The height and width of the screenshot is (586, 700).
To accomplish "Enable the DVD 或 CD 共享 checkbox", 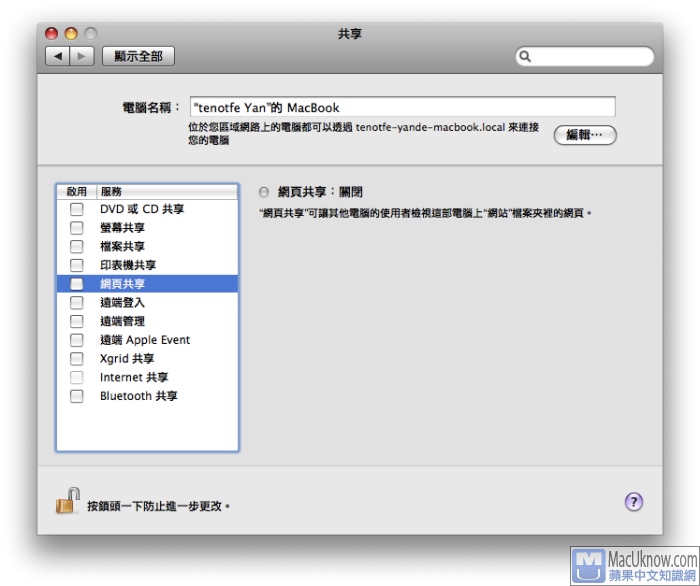I will pyautogui.click(x=77, y=209).
